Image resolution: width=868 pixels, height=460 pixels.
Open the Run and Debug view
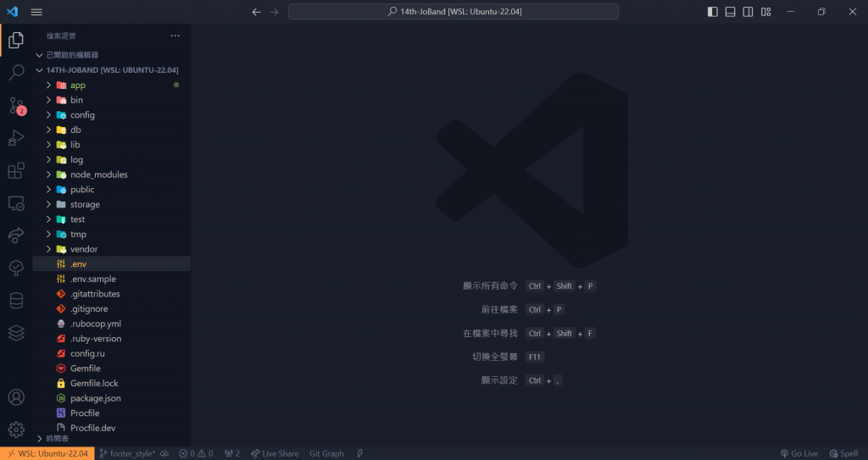(16, 138)
